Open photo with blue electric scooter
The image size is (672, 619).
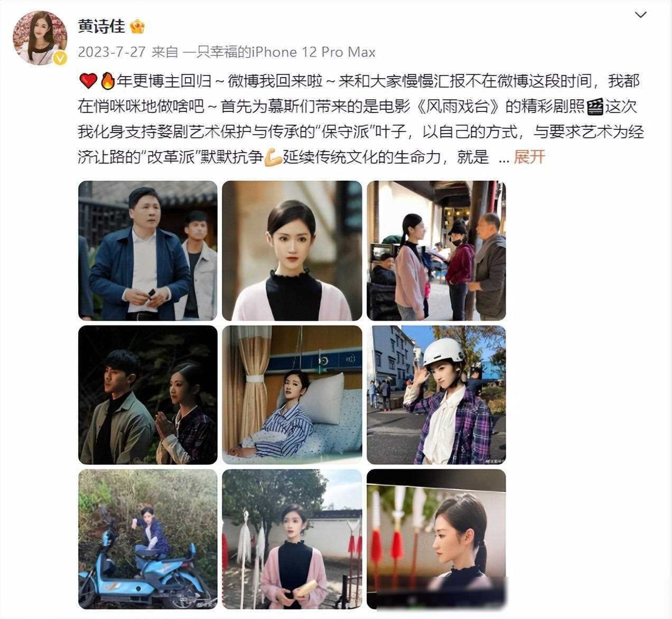(148, 539)
